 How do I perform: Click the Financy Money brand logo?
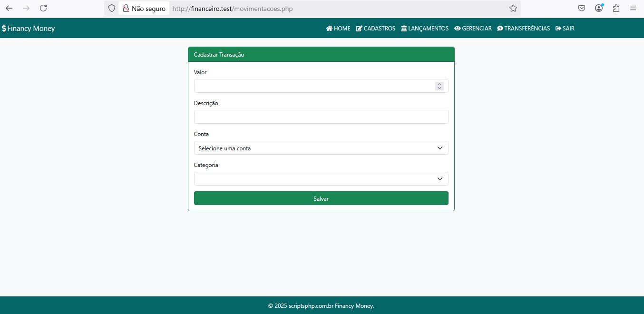(x=29, y=29)
